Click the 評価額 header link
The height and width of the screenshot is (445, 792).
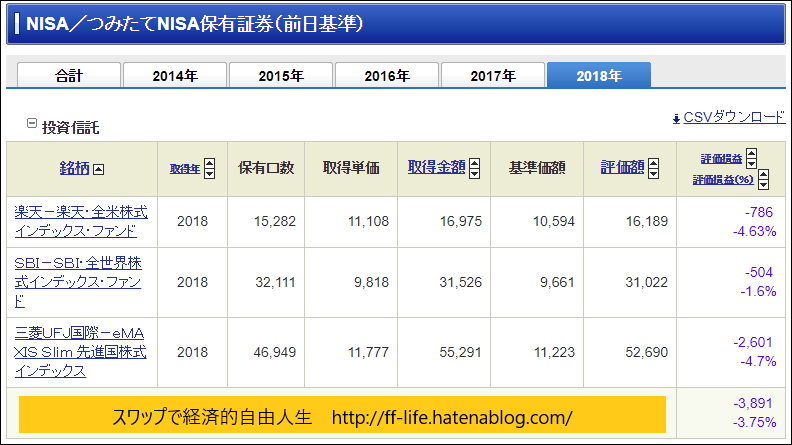(622, 167)
